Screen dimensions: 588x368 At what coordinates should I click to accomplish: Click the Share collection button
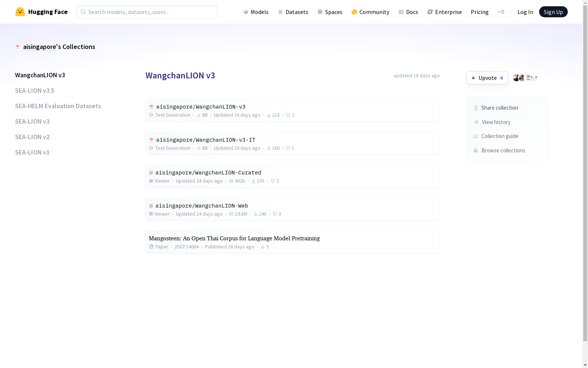tap(496, 108)
